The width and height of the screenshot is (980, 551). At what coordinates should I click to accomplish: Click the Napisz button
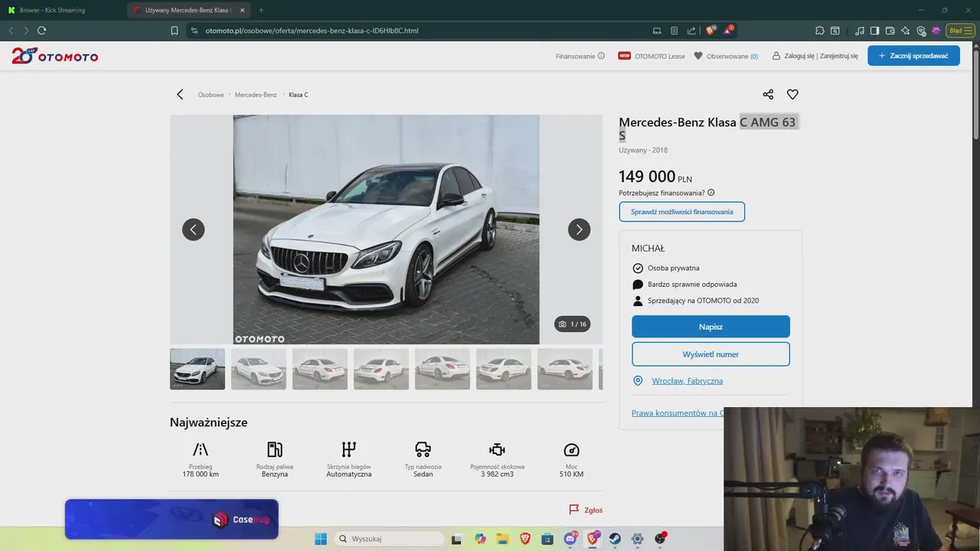tap(710, 327)
